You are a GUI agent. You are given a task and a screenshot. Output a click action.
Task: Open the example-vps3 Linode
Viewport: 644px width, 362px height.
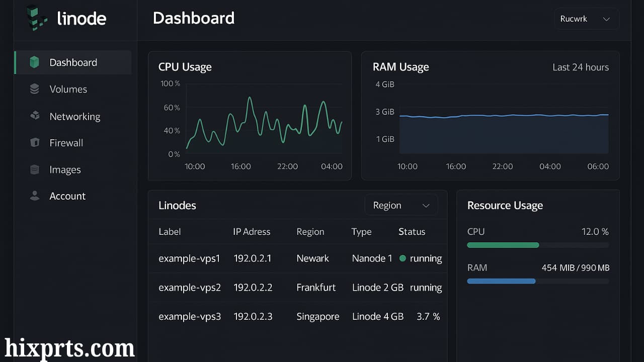(190, 316)
